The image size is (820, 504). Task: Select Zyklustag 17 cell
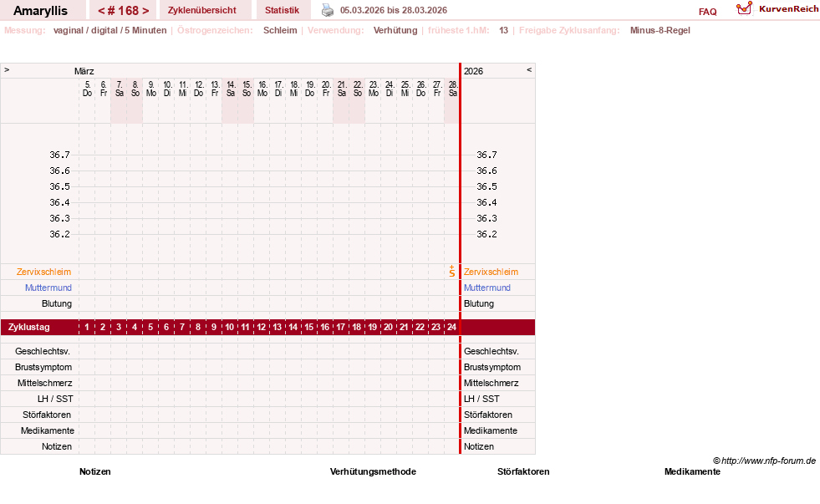[x=341, y=328]
